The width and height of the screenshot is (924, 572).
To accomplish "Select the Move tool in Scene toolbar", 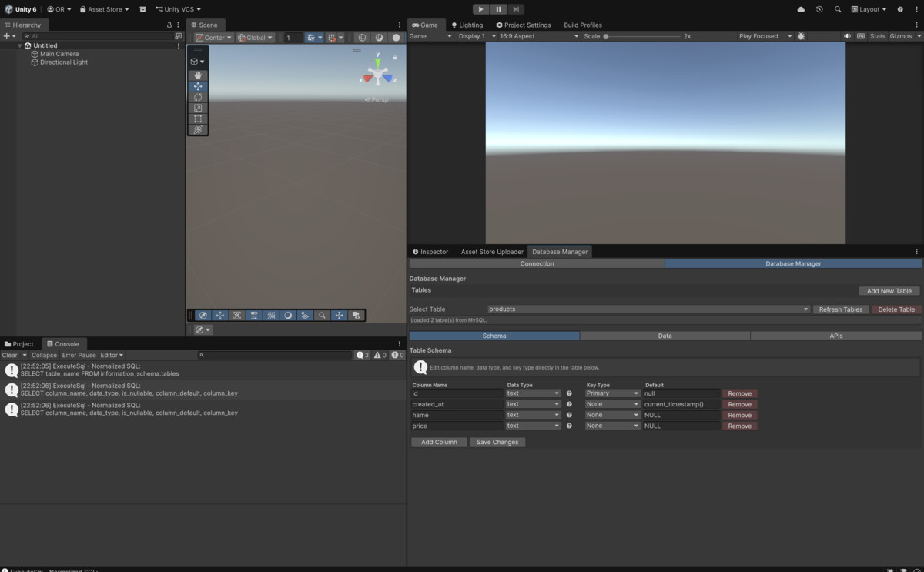I will (x=198, y=87).
